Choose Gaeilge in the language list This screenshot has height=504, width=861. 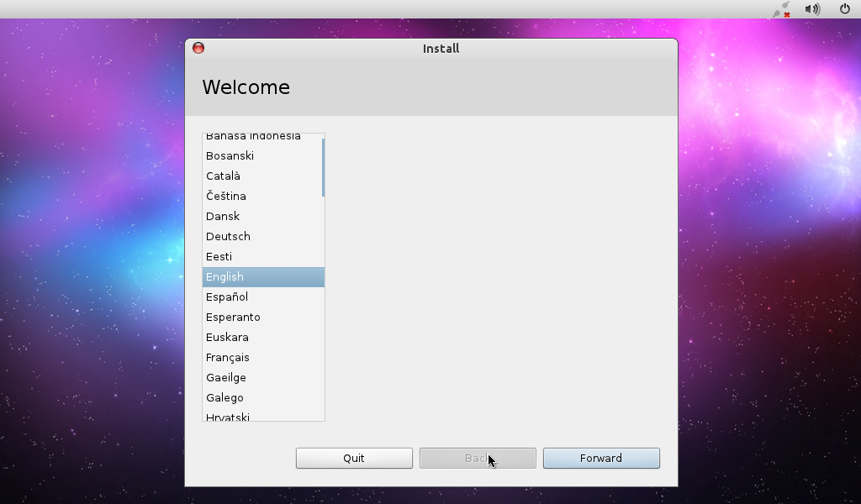click(225, 378)
